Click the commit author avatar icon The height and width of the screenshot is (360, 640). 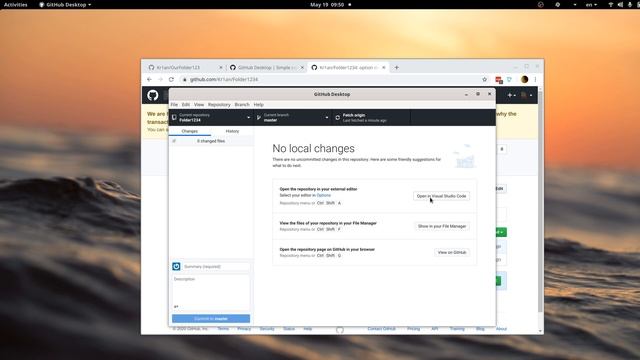pyautogui.click(x=176, y=267)
